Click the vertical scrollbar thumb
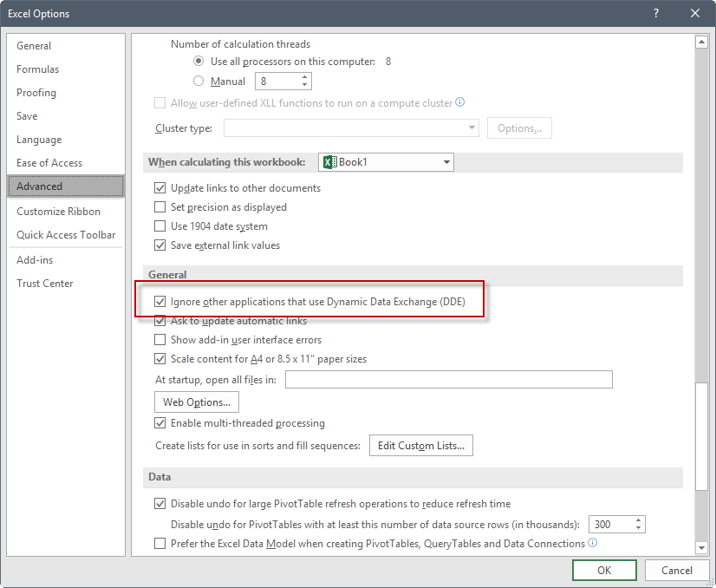The height and width of the screenshot is (588, 716). coord(701,436)
